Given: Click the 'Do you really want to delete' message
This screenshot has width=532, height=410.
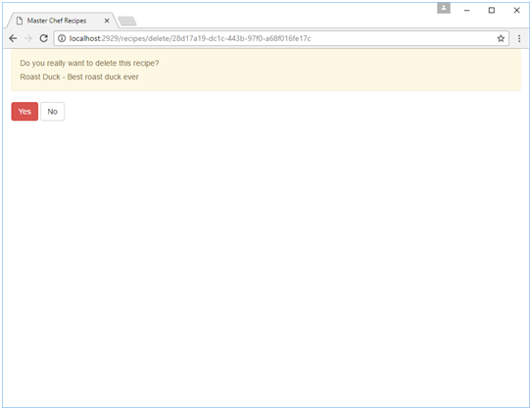Looking at the screenshot, I should pos(89,63).
